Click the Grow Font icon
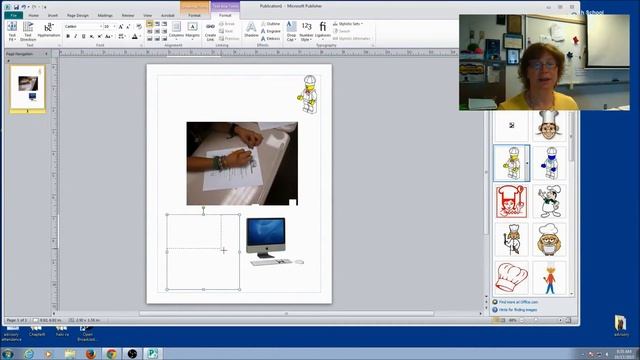640x360 pixels. tap(121, 27)
